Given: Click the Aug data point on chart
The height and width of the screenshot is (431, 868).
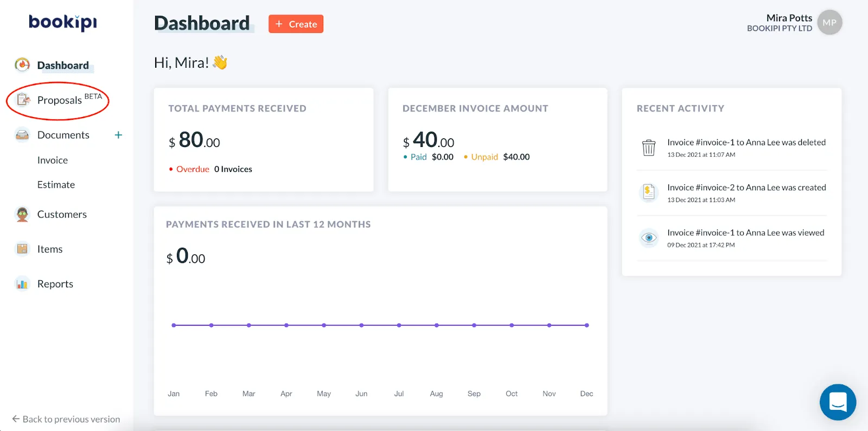Looking at the screenshot, I should coord(436,325).
